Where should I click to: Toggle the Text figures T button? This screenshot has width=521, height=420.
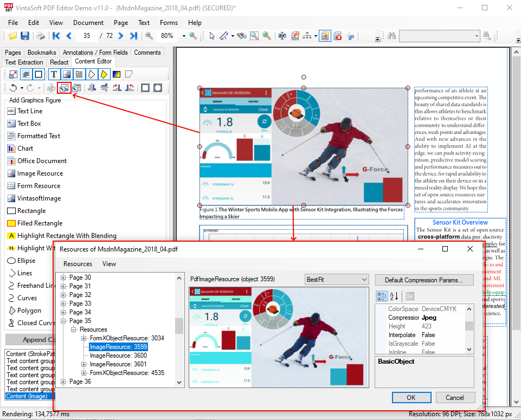(54, 74)
